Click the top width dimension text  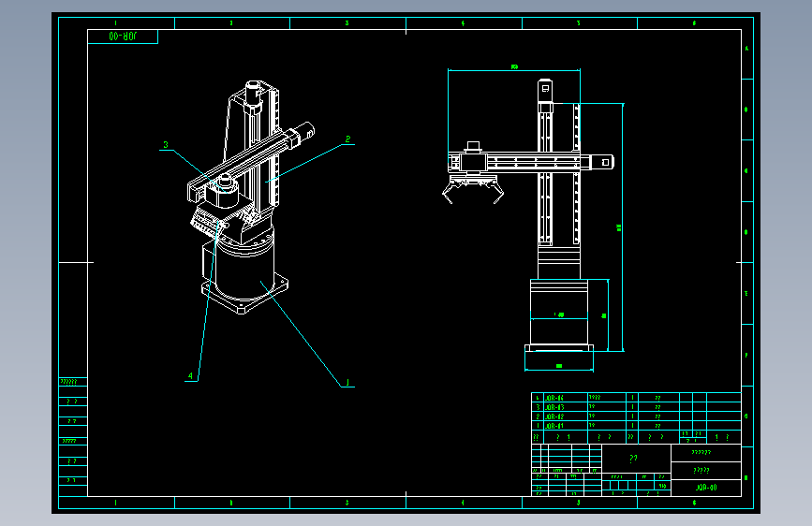(514, 66)
